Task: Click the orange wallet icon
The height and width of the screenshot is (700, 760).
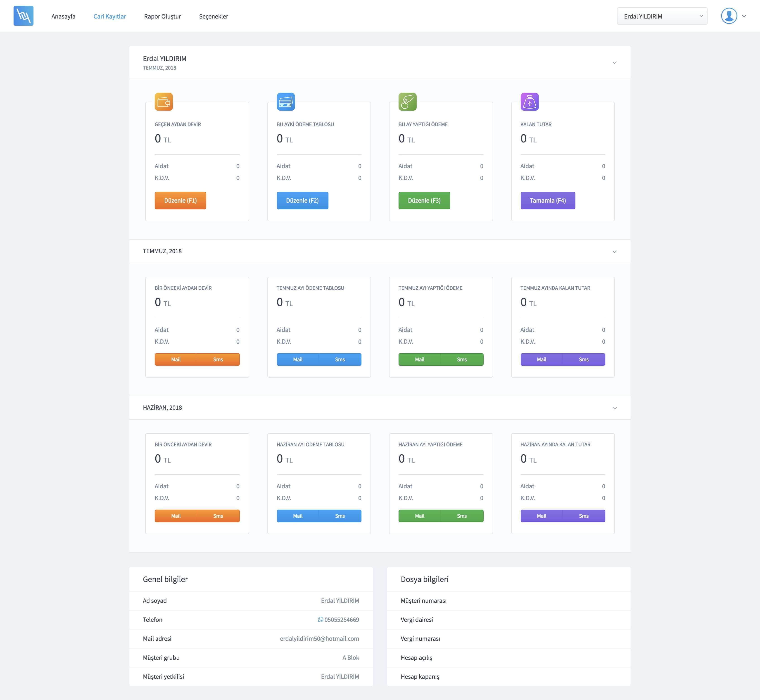Action: coord(164,102)
